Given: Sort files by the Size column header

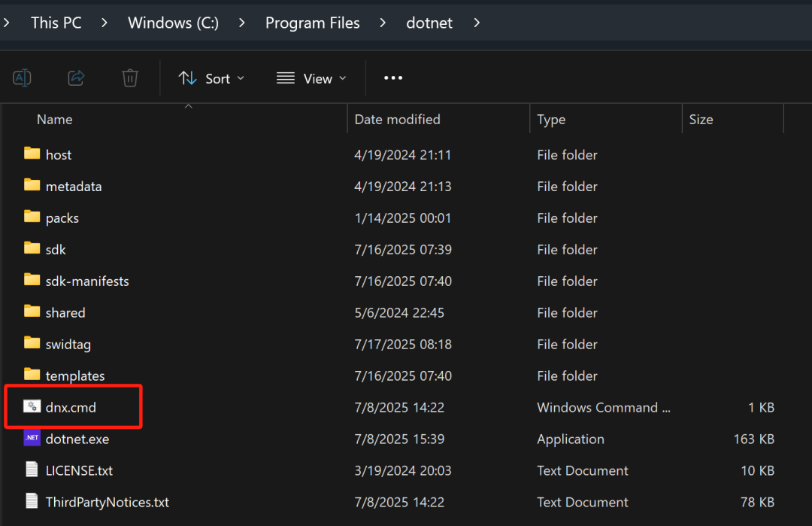Looking at the screenshot, I should [x=700, y=119].
